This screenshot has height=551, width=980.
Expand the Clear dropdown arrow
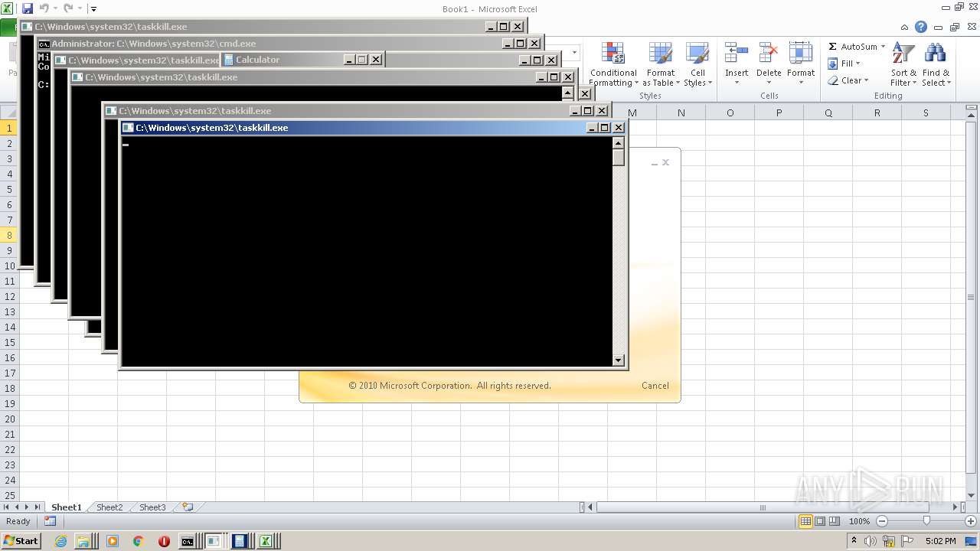coord(866,80)
